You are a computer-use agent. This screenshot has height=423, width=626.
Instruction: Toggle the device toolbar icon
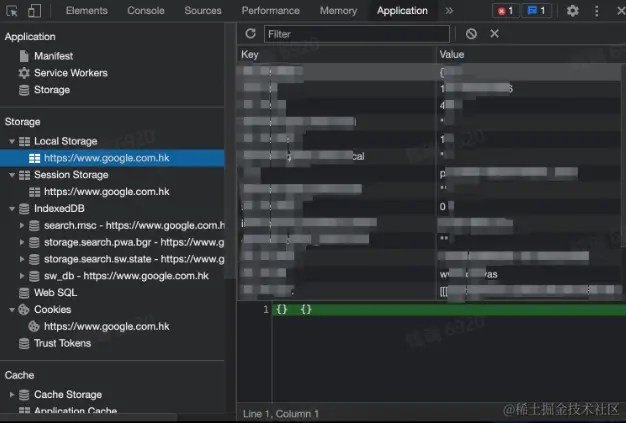[34, 11]
